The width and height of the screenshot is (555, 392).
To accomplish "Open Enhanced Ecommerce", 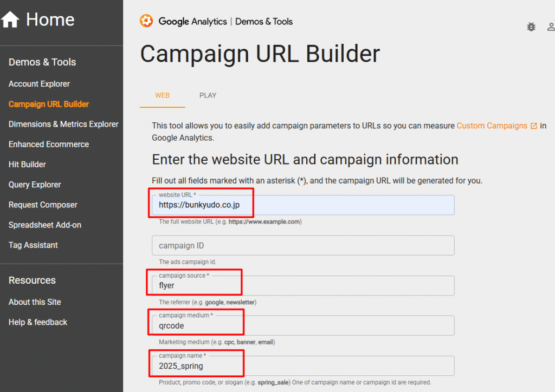I will [49, 144].
